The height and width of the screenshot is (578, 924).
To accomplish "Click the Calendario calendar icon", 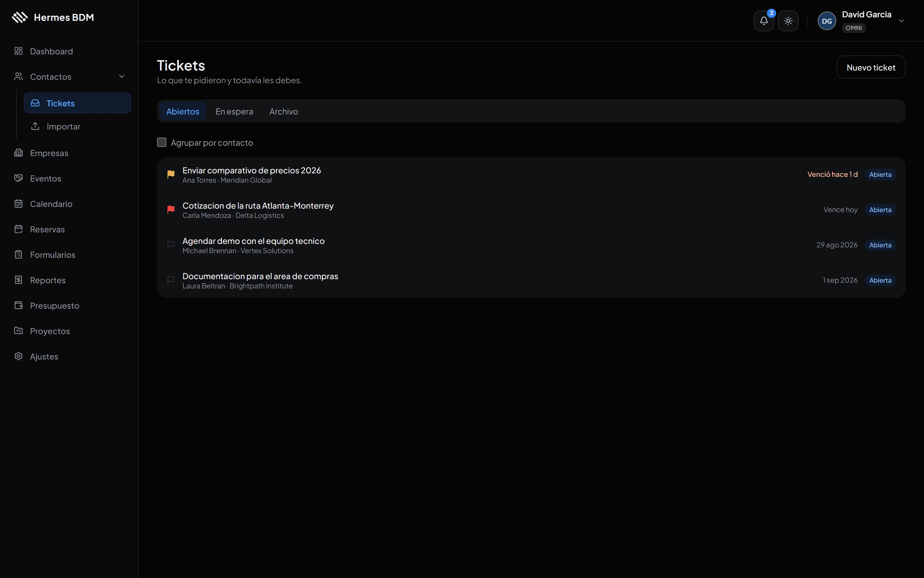I will point(18,203).
